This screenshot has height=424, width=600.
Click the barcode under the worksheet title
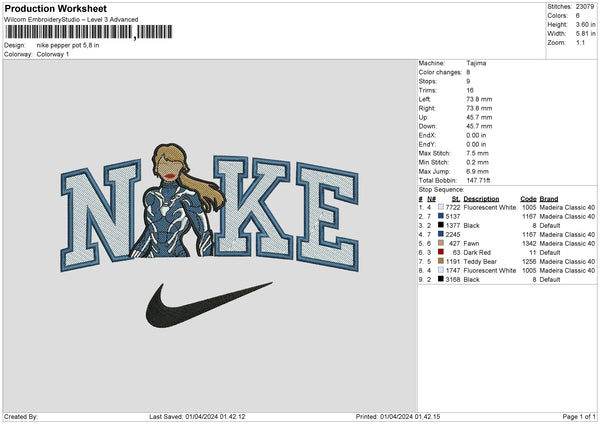[x=88, y=32]
